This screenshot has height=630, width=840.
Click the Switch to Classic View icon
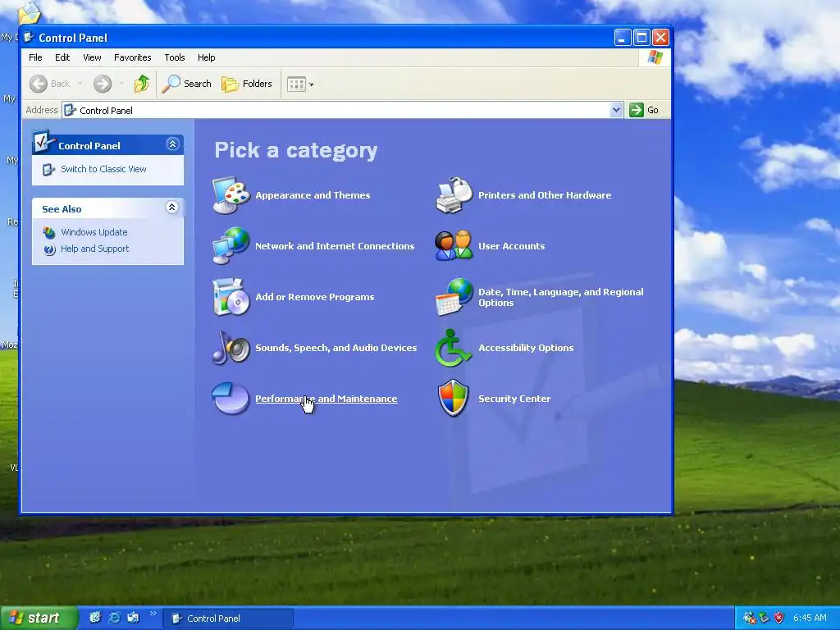tap(48, 169)
